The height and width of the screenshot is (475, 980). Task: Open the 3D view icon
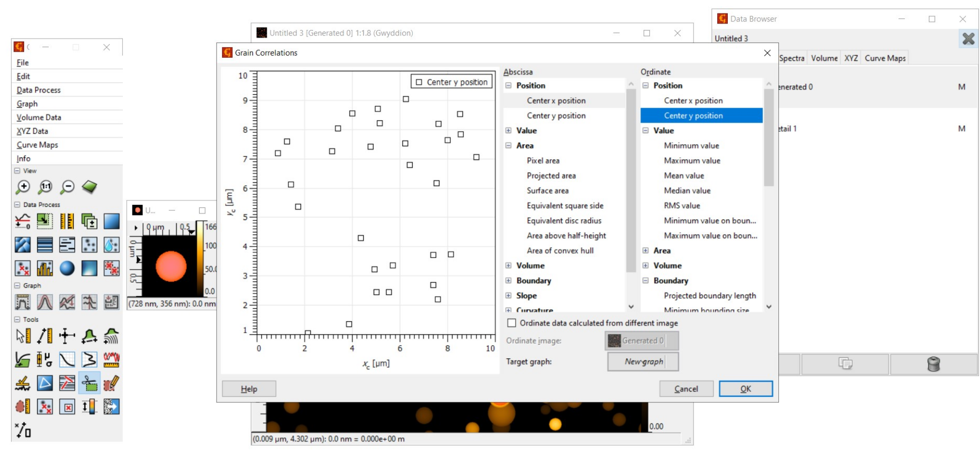[89, 187]
